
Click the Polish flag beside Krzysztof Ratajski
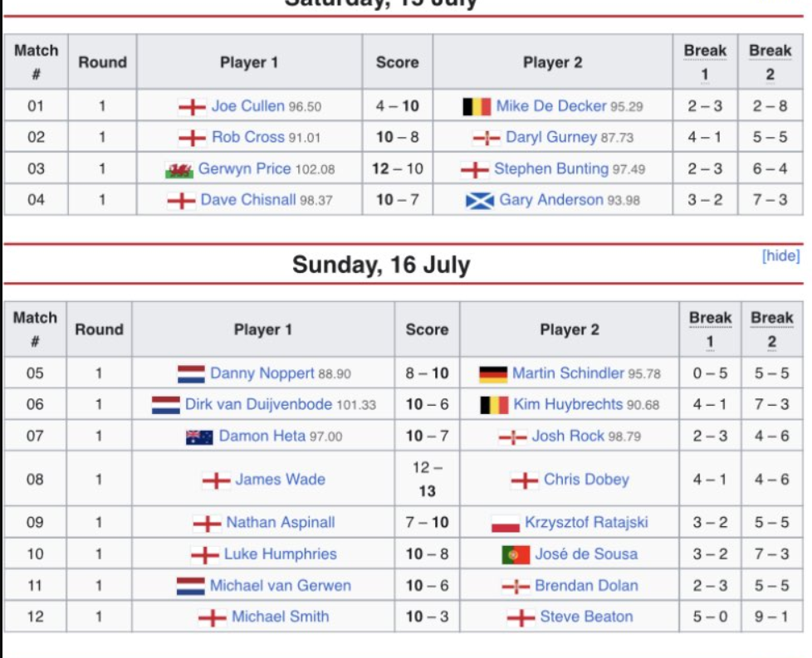click(x=506, y=524)
